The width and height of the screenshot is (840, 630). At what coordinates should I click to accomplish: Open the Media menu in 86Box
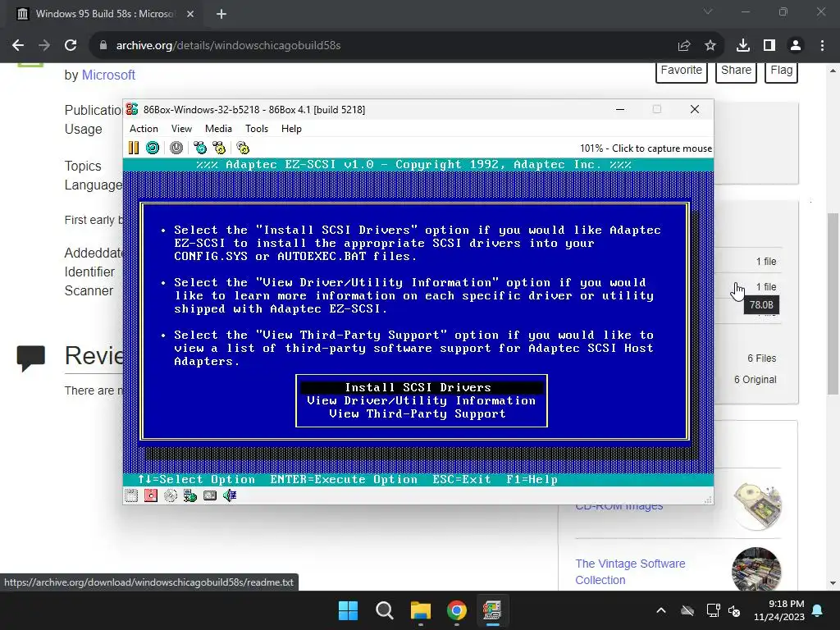pos(218,129)
